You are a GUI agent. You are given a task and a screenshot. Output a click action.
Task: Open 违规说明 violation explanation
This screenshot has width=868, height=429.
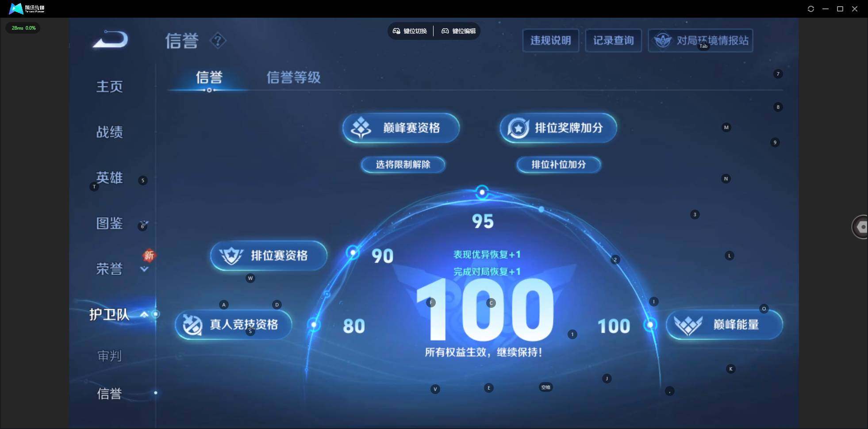click(550, 40)
